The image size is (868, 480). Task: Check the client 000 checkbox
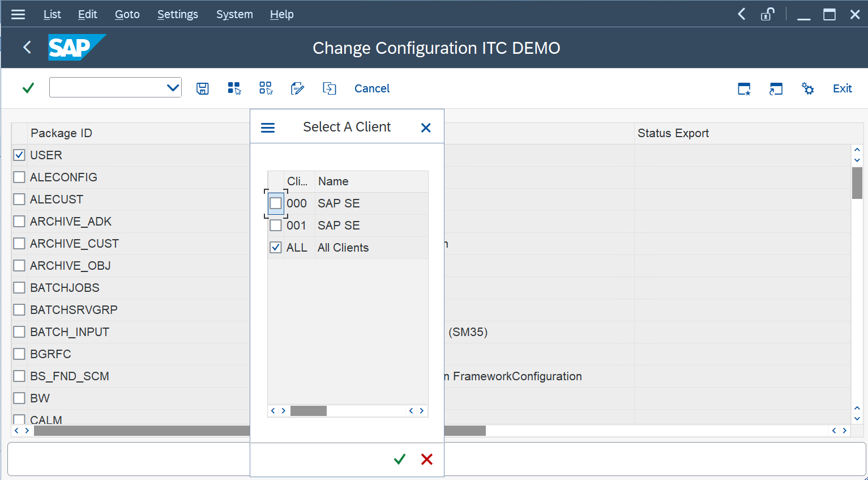click(276, 203)
